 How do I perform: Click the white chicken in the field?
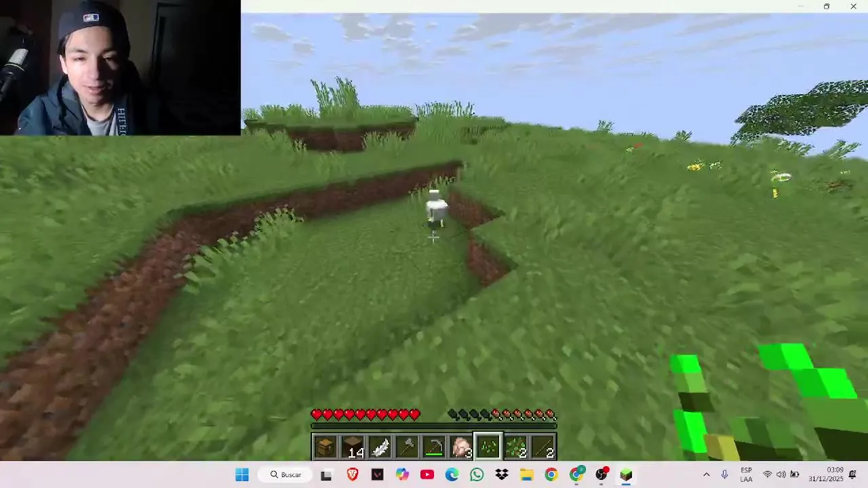click(435, 209)
